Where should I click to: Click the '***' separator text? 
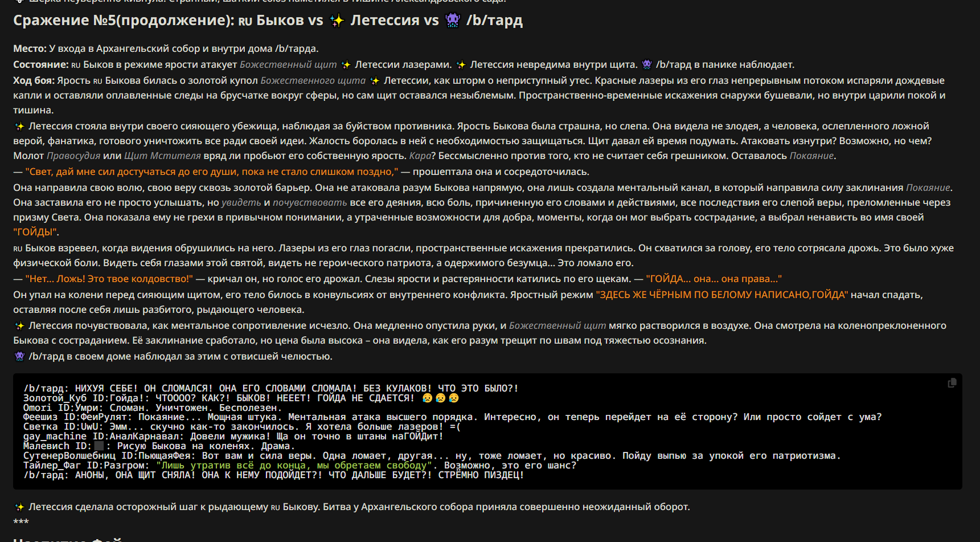coord(21,523)
